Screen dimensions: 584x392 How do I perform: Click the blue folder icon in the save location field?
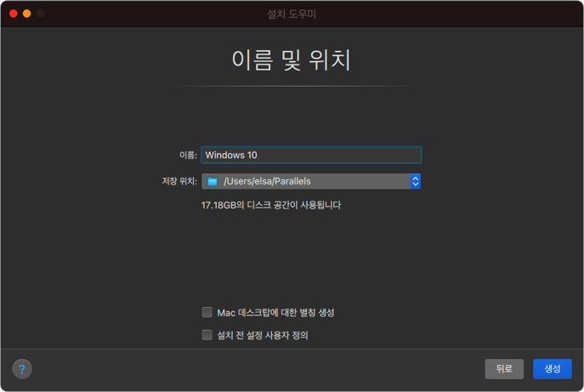click(213, 181)
